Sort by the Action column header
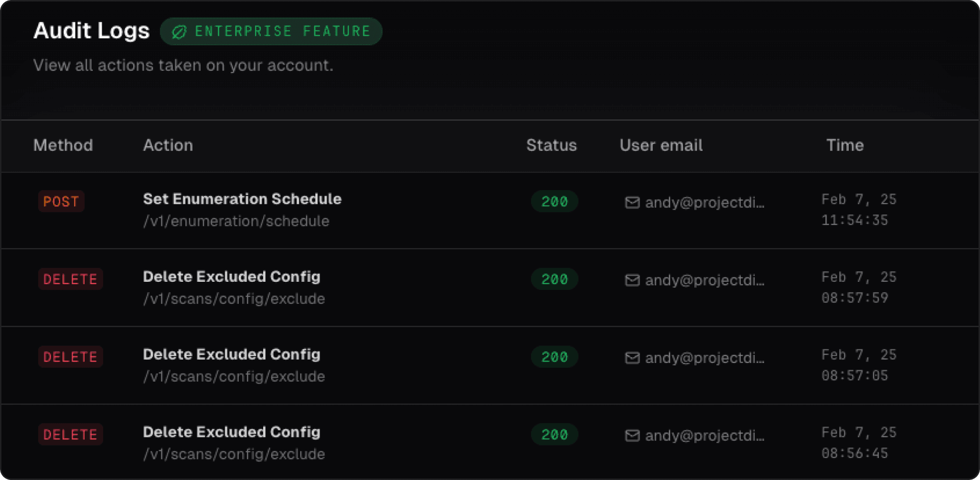This screenshot has width=980, height=480. point(168,145)
